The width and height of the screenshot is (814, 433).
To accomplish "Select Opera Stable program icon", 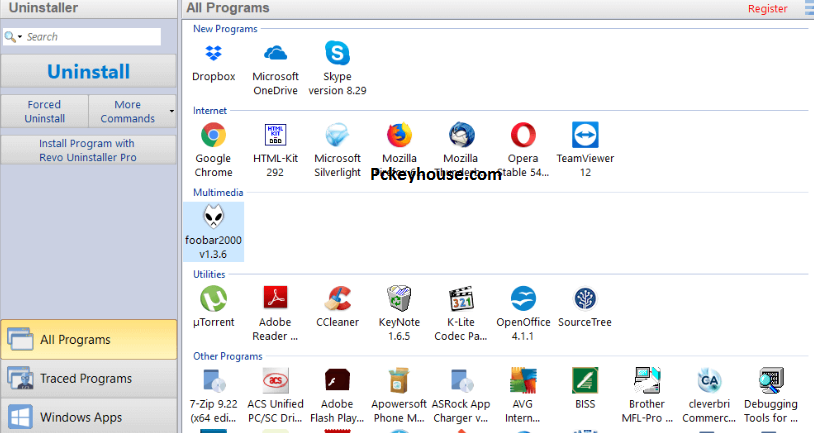I will pos(523,135).
